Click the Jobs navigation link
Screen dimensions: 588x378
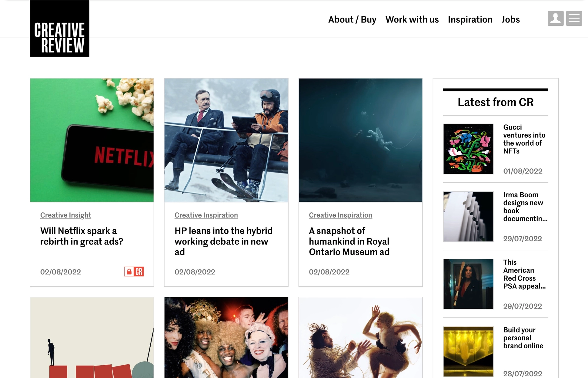(511, 19)
